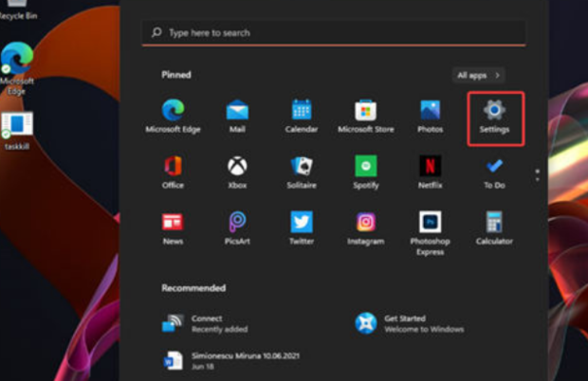Launch the Mail app
The height and width of the screenshot is (381, 588).
point(237,117)
